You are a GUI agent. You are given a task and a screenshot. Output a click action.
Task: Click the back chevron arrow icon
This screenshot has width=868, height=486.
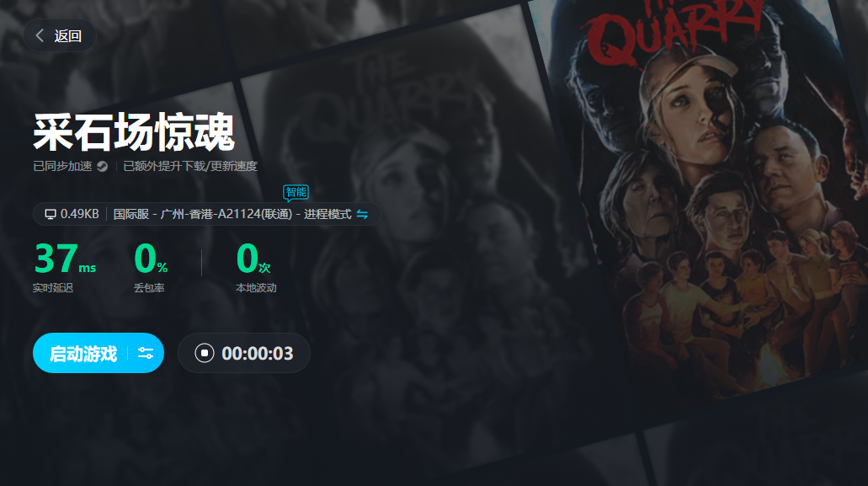pyautogui.click(x=40, y=36)
